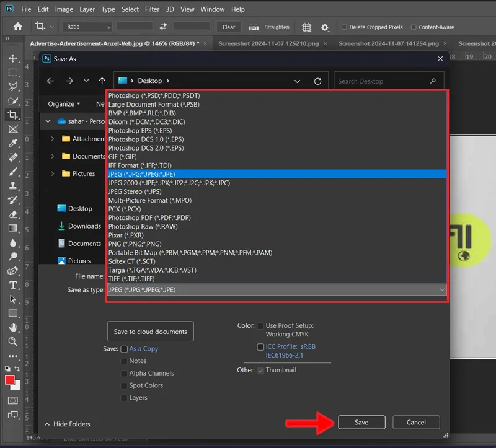496x448 pixels.
Task: Click the red foreground color swatch
Action: point(10,380)
